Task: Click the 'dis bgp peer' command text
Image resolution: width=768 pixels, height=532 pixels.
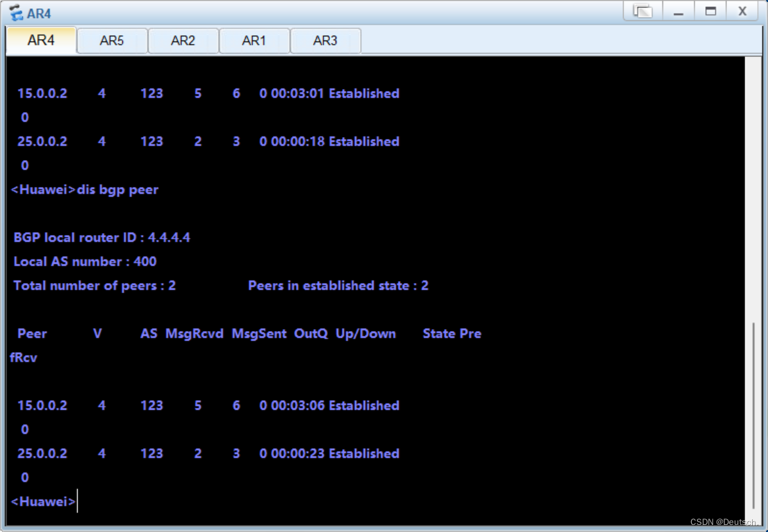Action: 118,190
